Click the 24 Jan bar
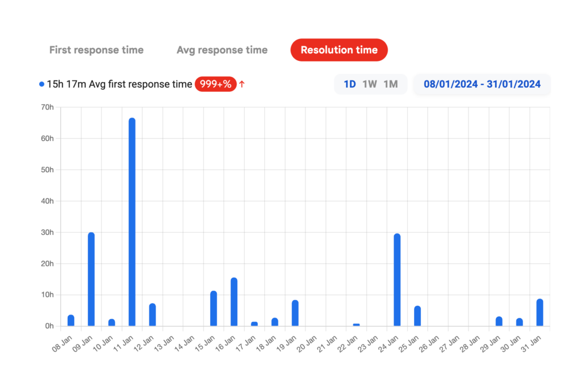The width and height of the screenshot is (588, 392). click(x=397, y=280)
